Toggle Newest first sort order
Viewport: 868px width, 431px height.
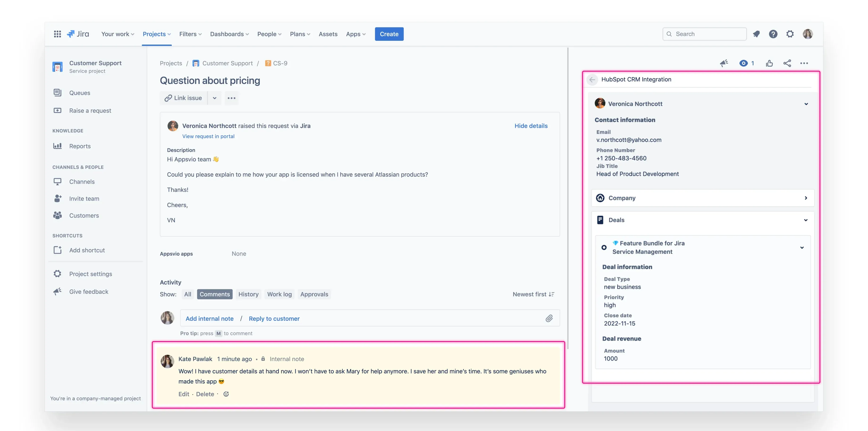(x=533, y=294)
